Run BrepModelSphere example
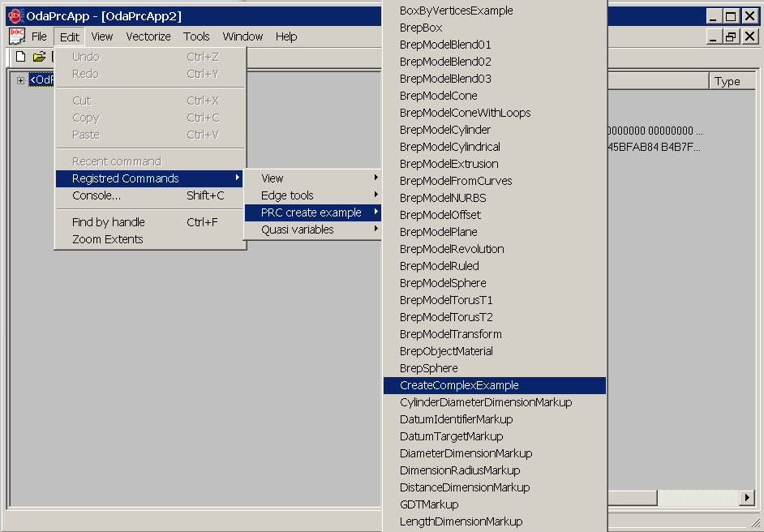Viewport: 764px width, 532px height. coord(495,284)
